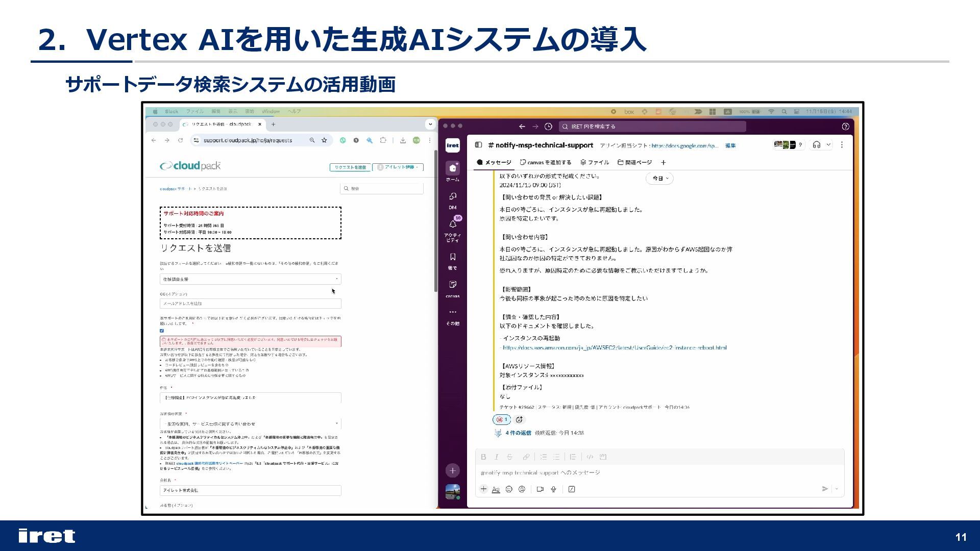Toggle italic formatting in composer
The image size is (980, 551).
click(x=496, y=457)
